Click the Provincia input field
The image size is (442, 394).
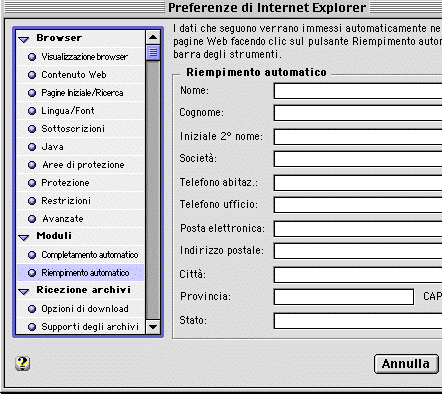coord(344,297)
